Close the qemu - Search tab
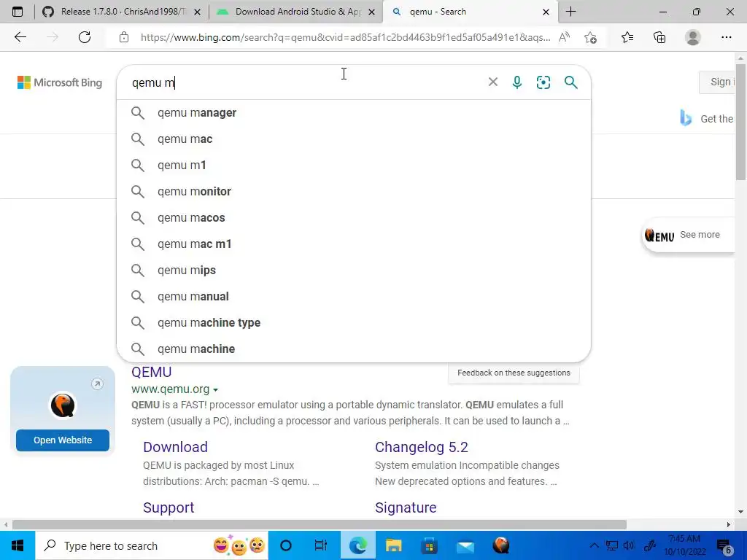This screenshot has height=560, width=747. tap(546, 12)
